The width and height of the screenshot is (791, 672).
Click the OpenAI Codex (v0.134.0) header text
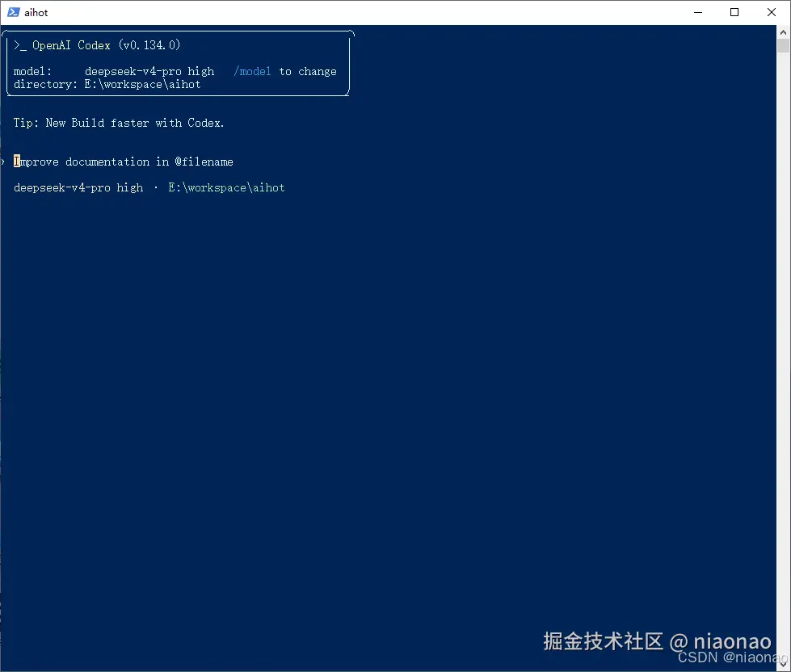click(106, 45)
